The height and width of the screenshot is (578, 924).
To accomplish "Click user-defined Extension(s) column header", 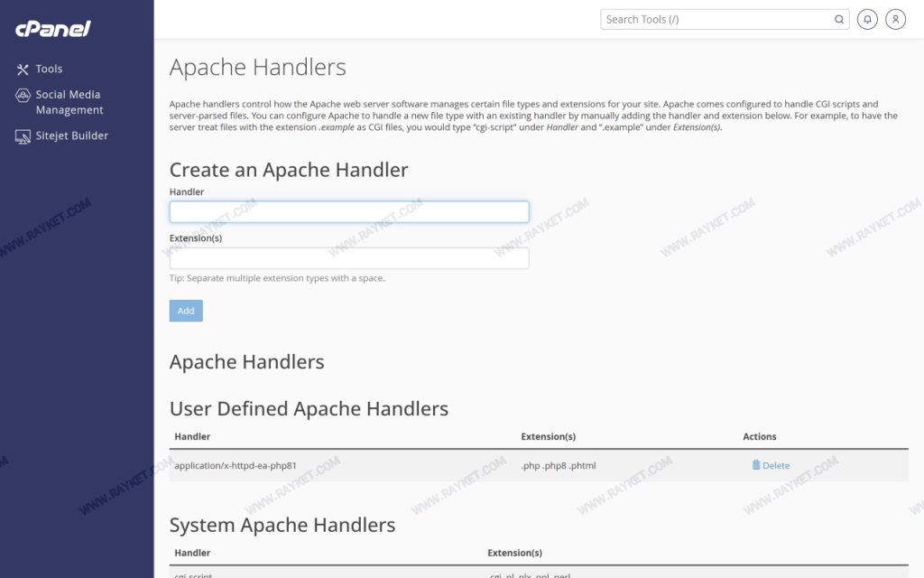I will click(548, 436).
